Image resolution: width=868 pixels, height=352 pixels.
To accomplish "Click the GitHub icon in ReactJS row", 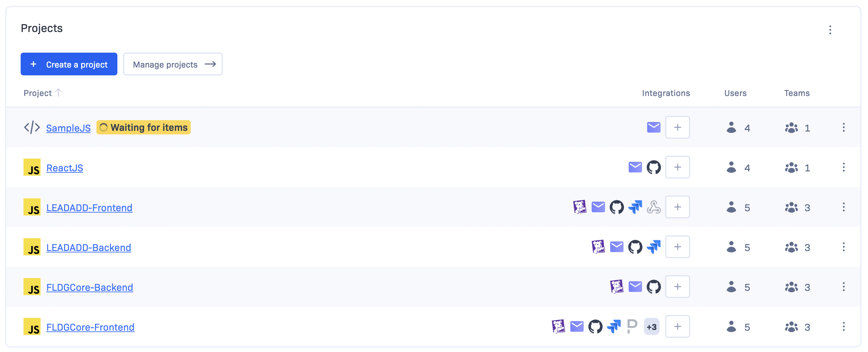I will 653,167.
